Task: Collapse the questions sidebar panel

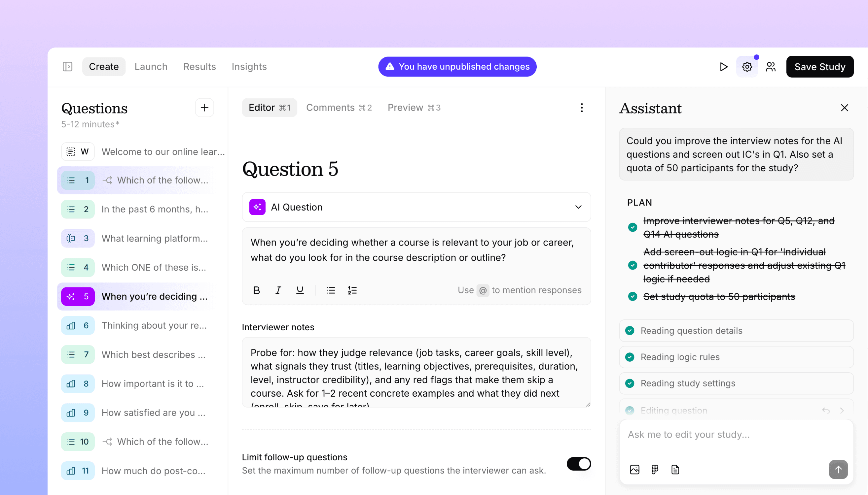Action: [67, 67]
